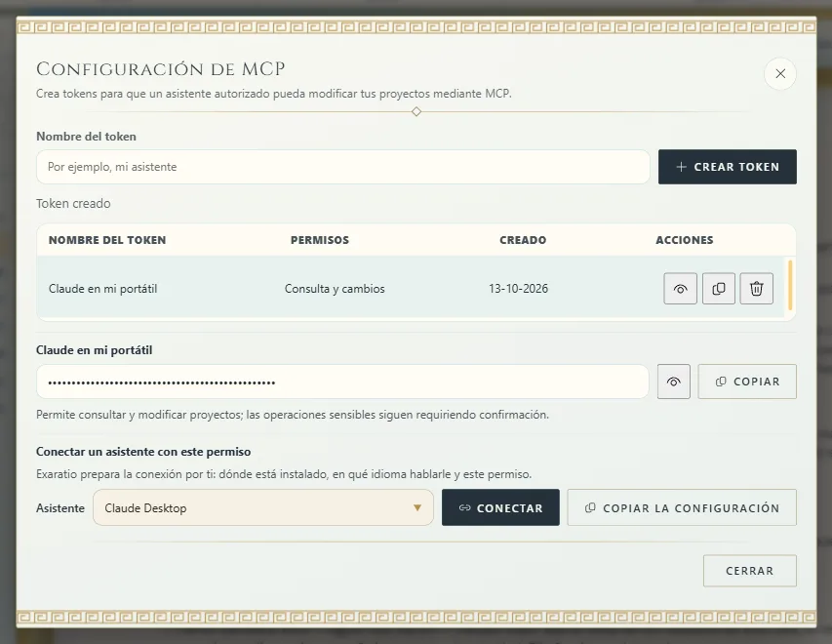Show token in Claude en mi portátil row
This screenshot has height=644, width=832.
(680, 288)
